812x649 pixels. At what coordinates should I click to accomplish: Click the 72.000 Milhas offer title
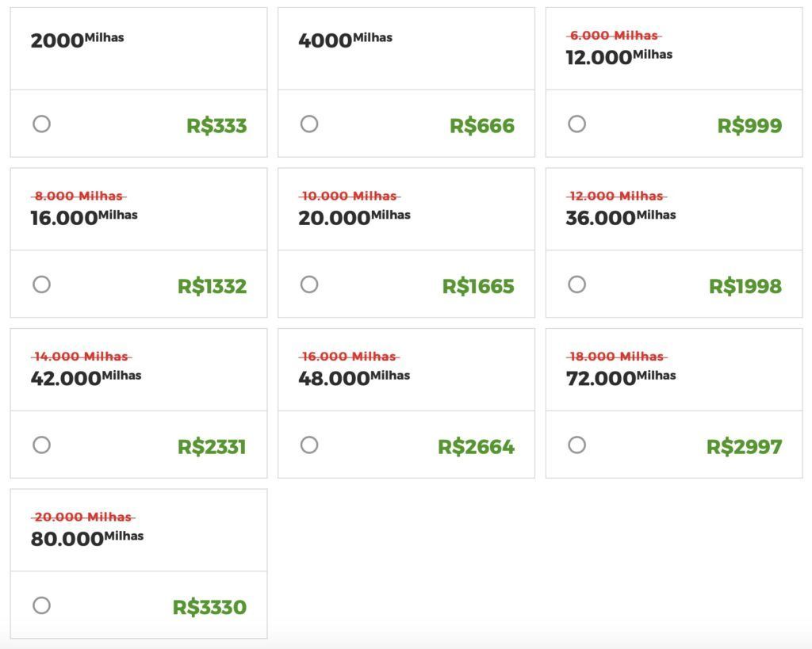click(x=621, y=378)
